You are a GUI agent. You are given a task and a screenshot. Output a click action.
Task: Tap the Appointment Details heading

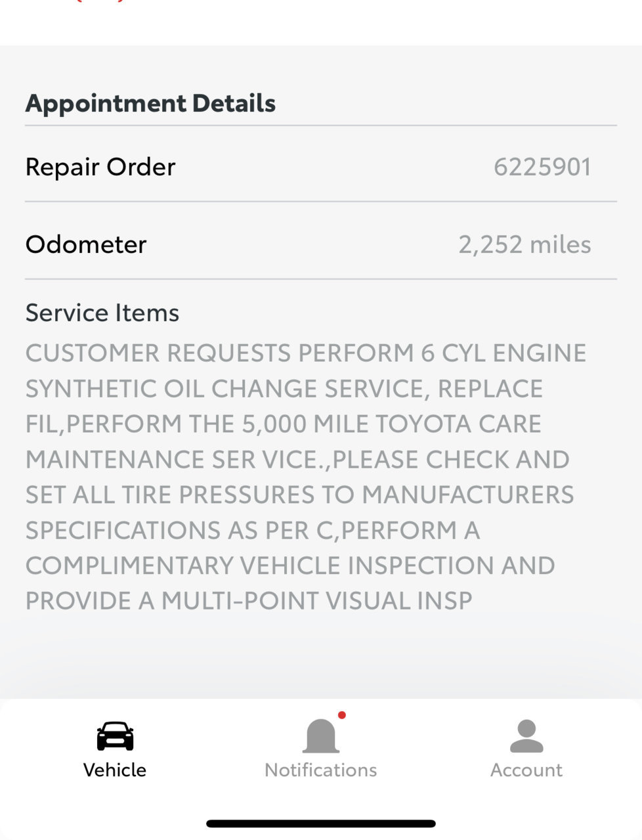tap(150, 103)
